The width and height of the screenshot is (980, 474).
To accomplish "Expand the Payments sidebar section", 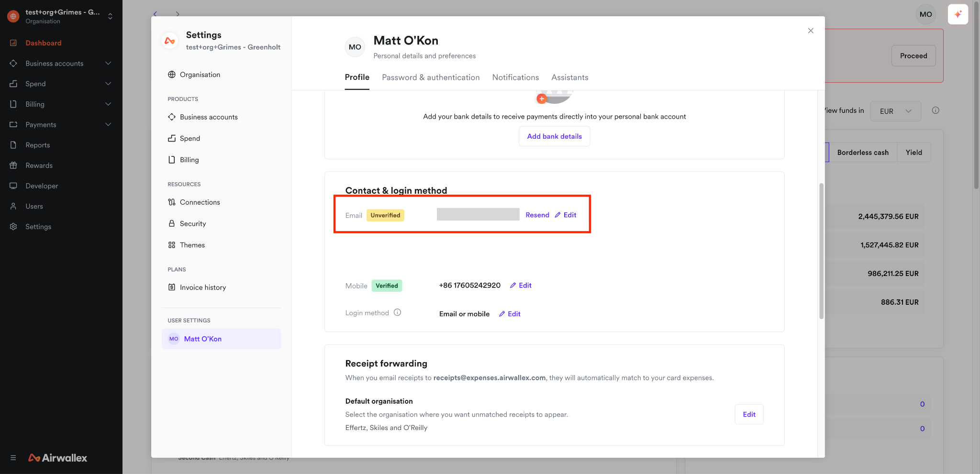I will point(108,124).
